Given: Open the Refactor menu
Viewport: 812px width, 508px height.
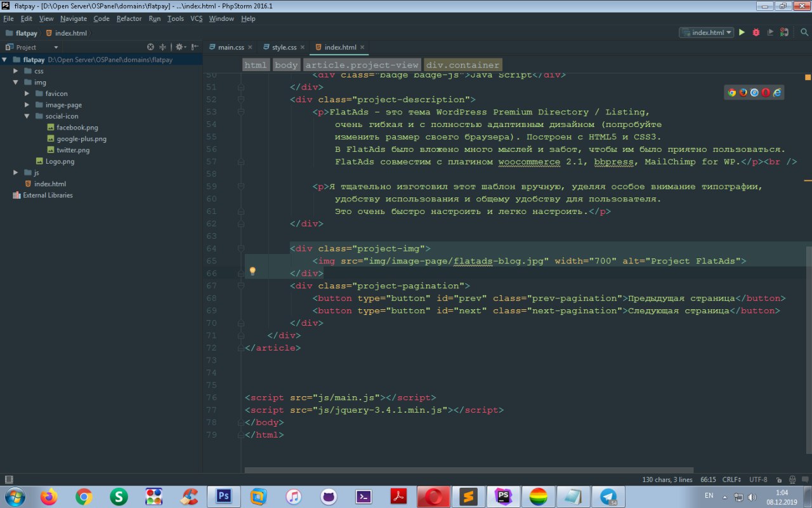Looking at the screenshot, I should pos(129,18).
